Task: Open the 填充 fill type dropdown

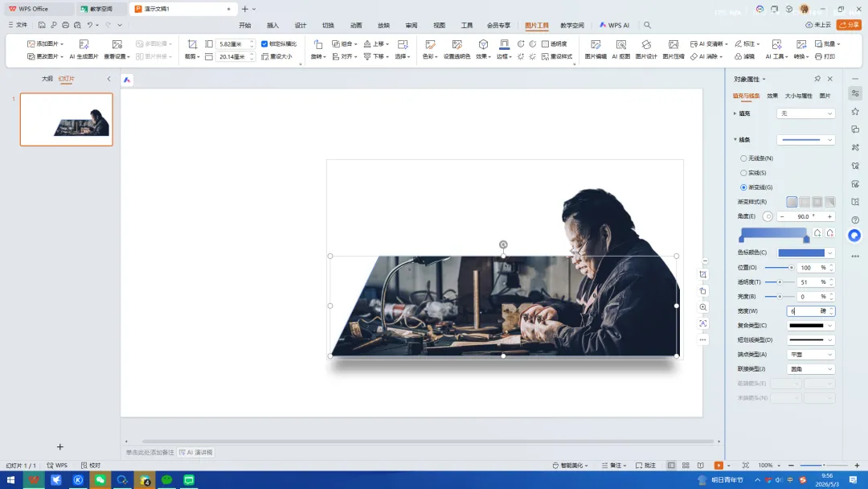Action: 805,113
